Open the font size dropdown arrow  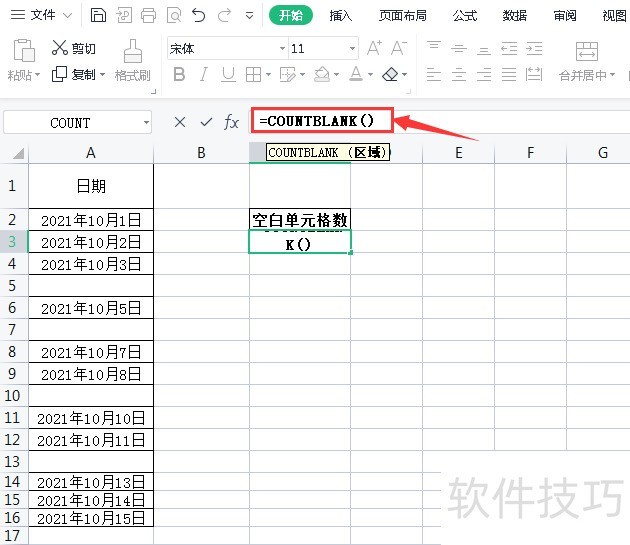pyautogui.click(x=352, y=49)
